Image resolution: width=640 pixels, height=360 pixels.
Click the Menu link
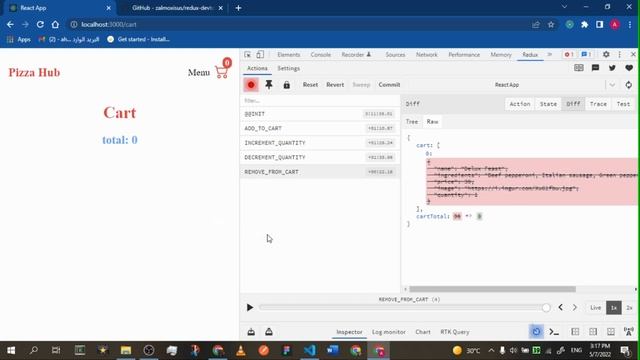199,73
